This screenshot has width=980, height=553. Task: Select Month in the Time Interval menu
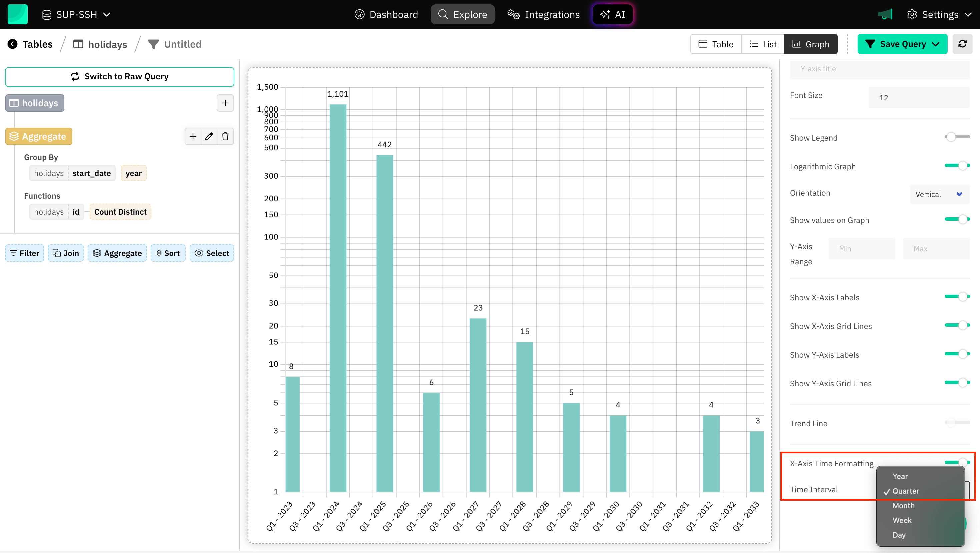coord(904,505)
